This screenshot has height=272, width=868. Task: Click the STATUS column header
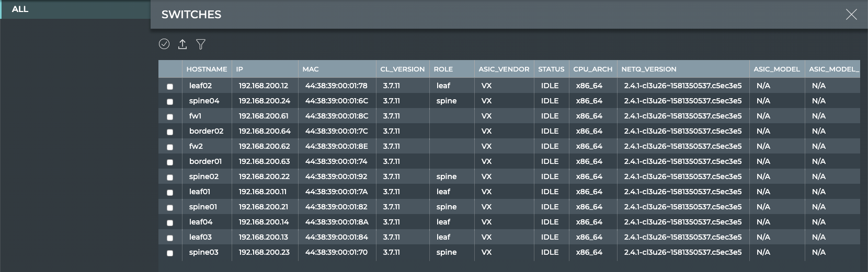(x=551, y=69)
